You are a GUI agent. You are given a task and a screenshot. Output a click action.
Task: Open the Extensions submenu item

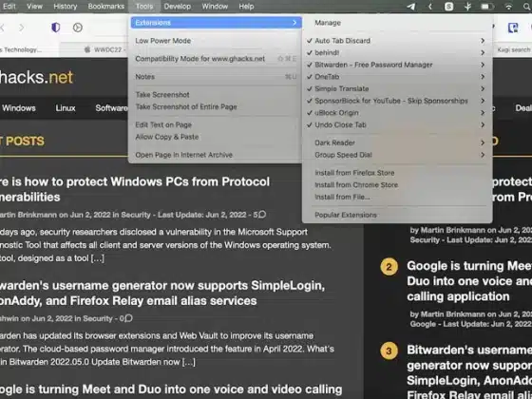point(217,23)
